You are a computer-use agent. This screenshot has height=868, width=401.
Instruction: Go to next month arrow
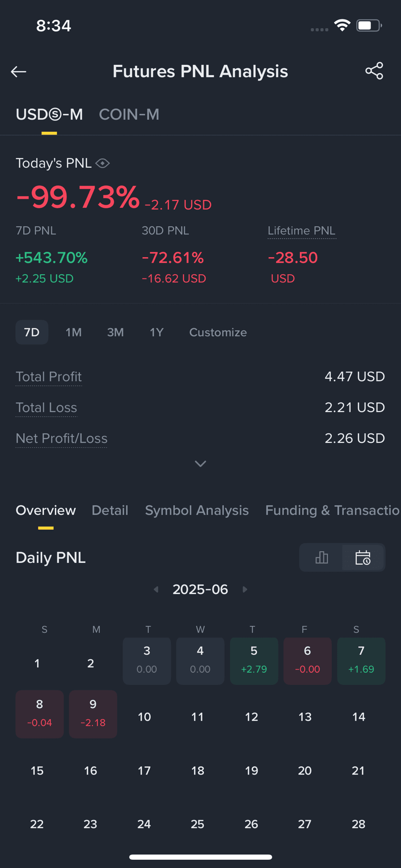tap(245, 589)
